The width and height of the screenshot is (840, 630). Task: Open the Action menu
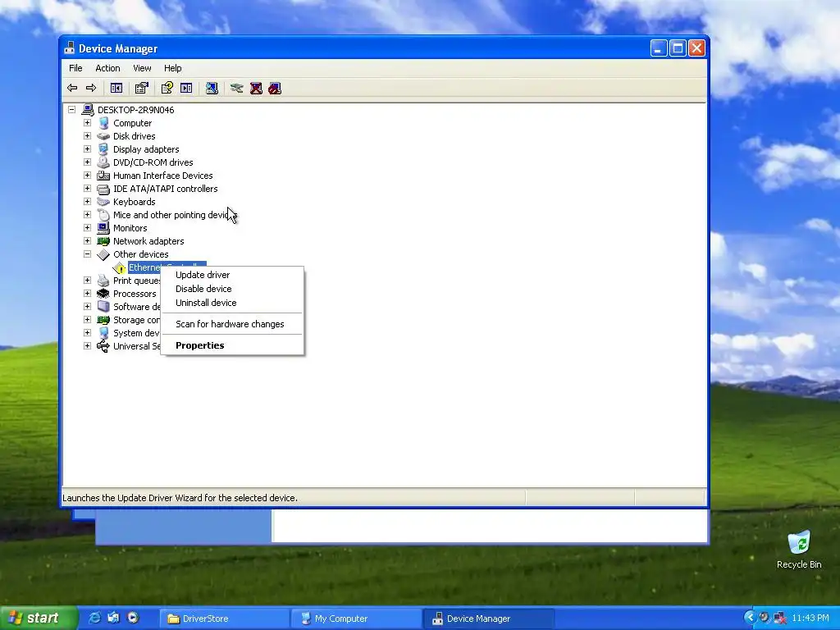pyautogui.click(x=107, y=68)
